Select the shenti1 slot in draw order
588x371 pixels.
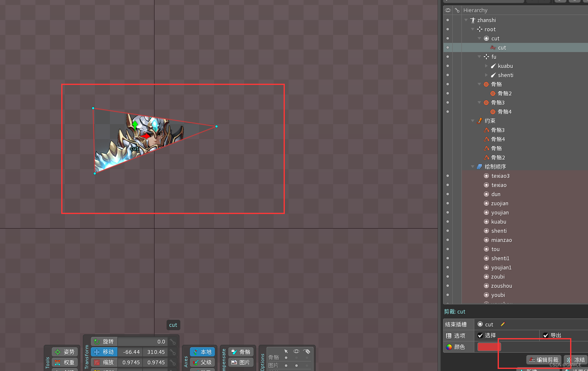(x=500, y=258)
